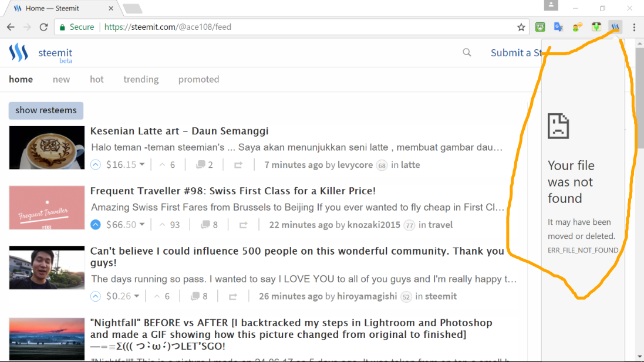Image resolution: width=644 pixels, height=362 pixels.
Task: Open the 8 comments on Frequent Traveller post
Action: 210,225
